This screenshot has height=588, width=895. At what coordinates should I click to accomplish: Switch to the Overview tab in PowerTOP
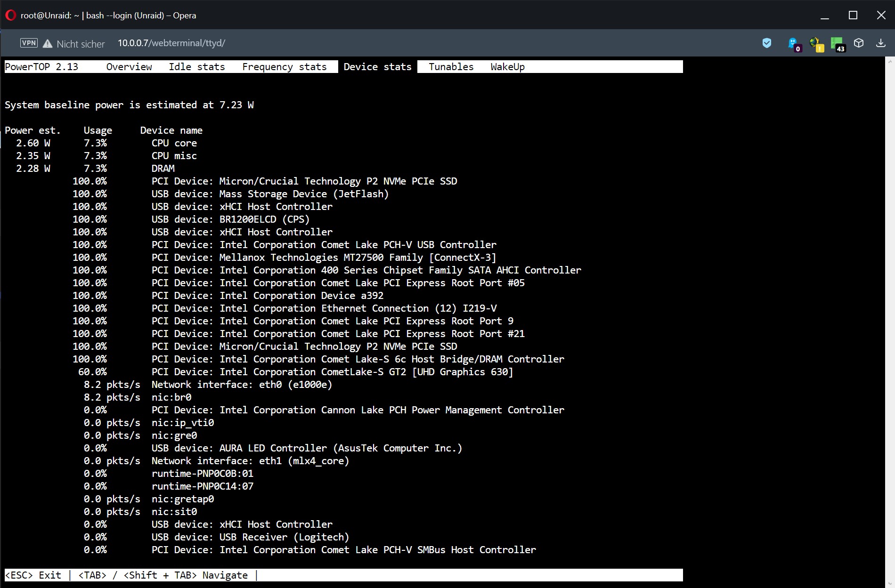(129, 67)
